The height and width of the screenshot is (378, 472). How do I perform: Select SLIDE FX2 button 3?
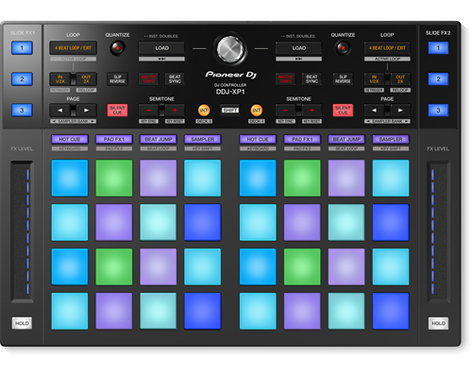(438, 110)
